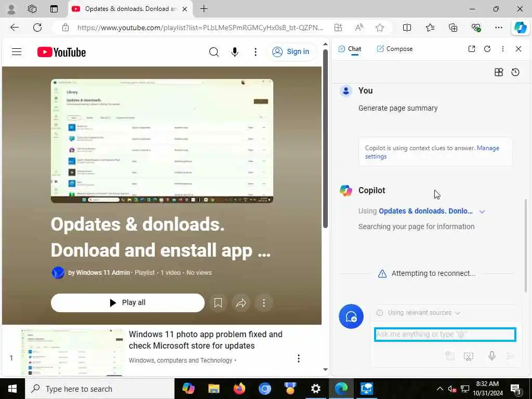Open Copilot link in new tab

click(x=472, y=49)
